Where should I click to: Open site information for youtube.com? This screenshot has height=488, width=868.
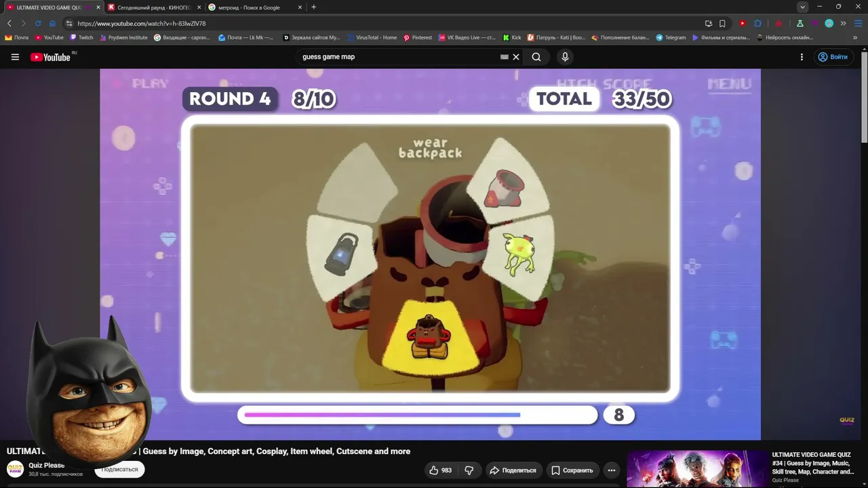point(69,23)
